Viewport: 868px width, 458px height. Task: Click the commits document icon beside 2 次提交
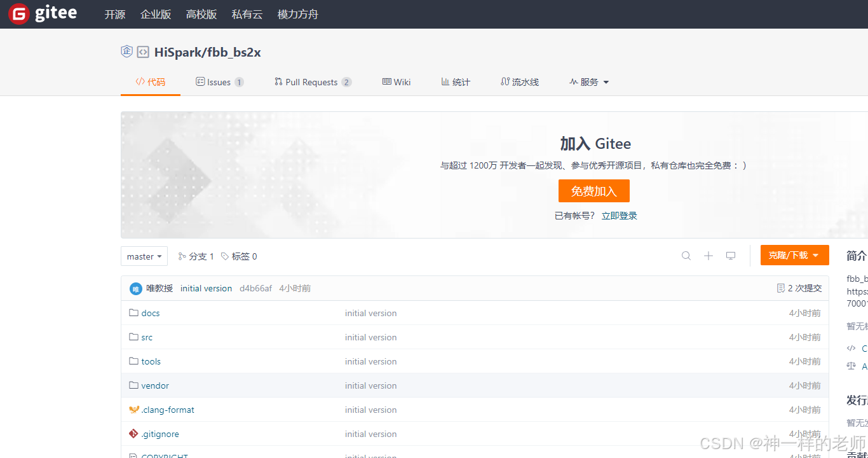click(781, 288)
